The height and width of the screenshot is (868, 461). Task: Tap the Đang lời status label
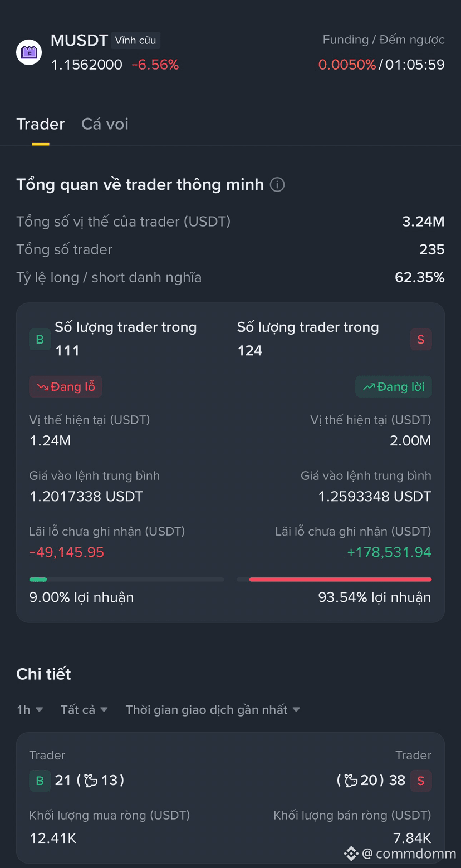point(394,386)
